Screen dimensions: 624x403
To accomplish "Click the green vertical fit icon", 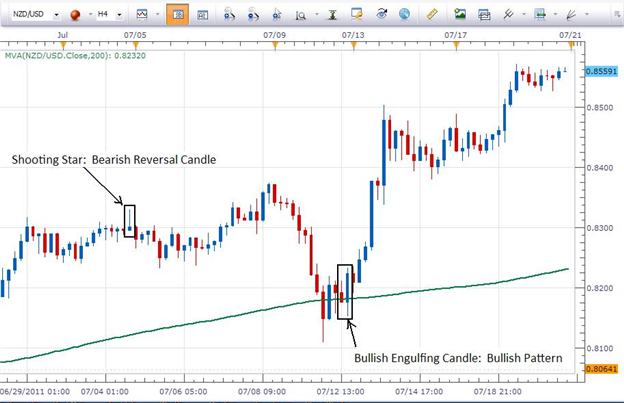I will [332, 15].
